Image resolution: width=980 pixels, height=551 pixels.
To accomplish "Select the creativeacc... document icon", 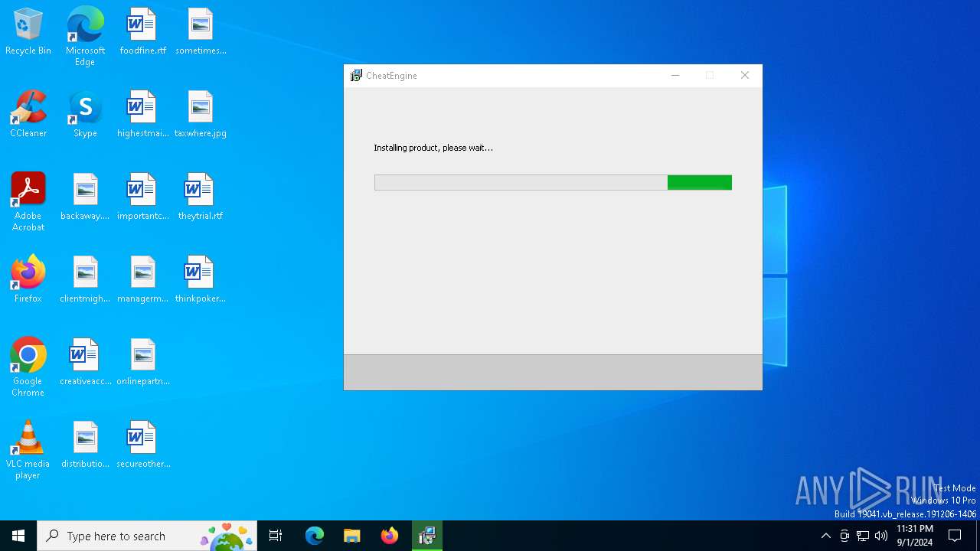I will click(85, 363).
